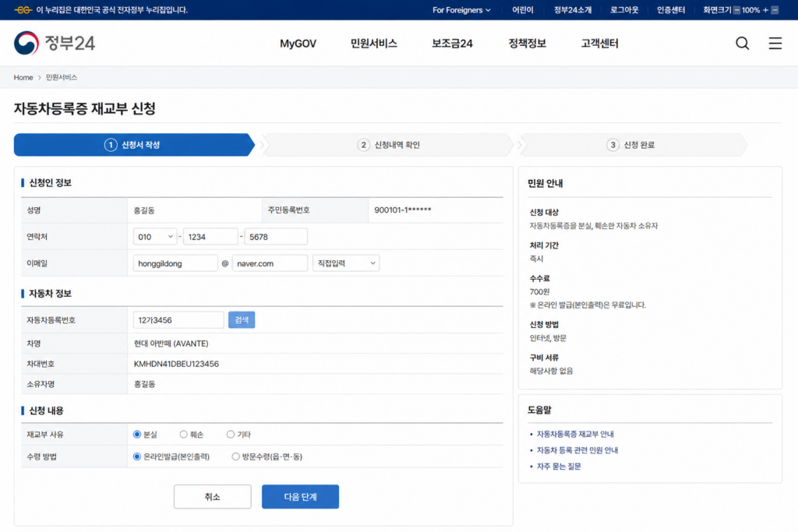Viewport: 798px width, 532px height.
Task: Go to step 2 신청내역 확인
Action: (389, 145)
